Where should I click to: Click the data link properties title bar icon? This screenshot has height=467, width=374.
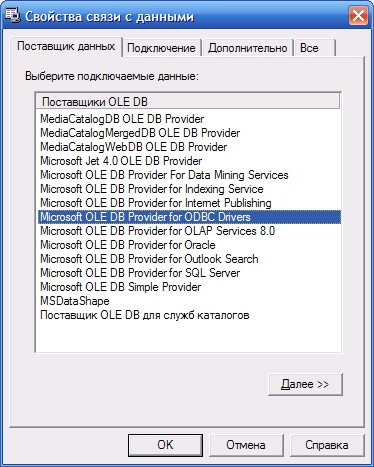tap(13, 16)
